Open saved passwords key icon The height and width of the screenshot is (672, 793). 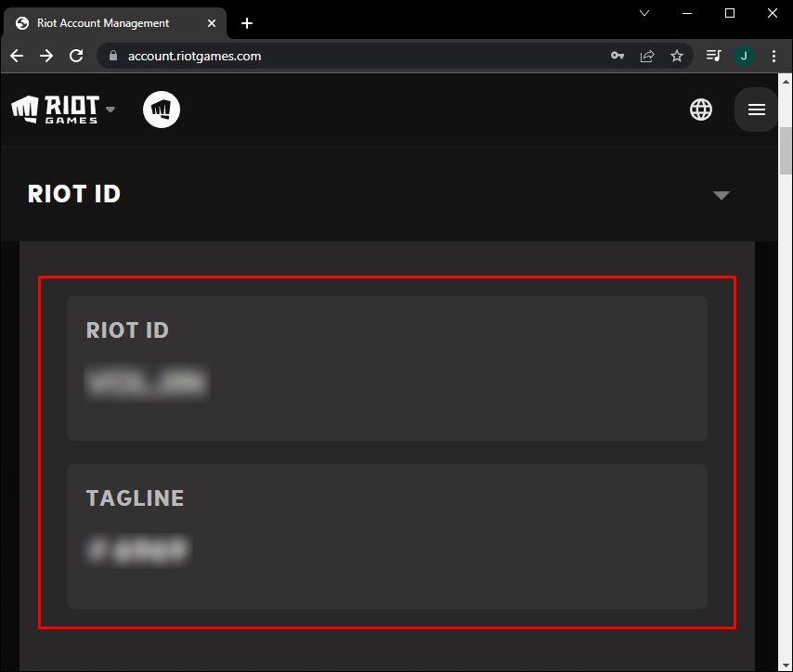coord(617,56)
